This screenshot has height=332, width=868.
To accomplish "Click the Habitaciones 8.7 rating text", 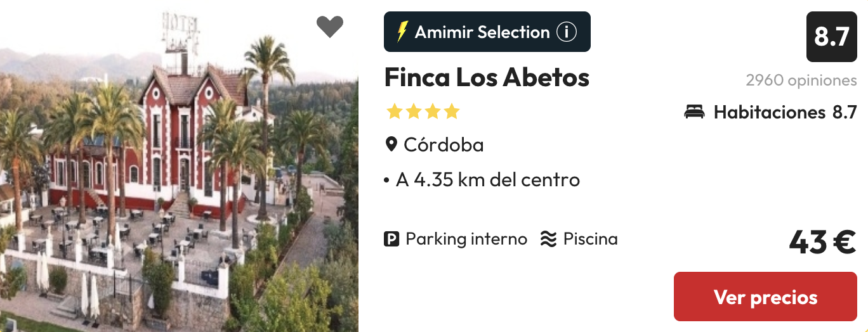I will [x=786, y=112].
